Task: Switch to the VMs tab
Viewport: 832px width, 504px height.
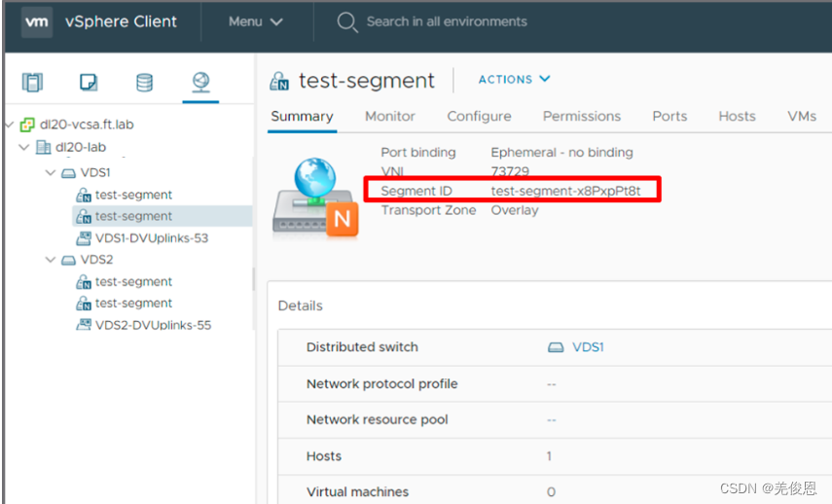Action: 802,116
